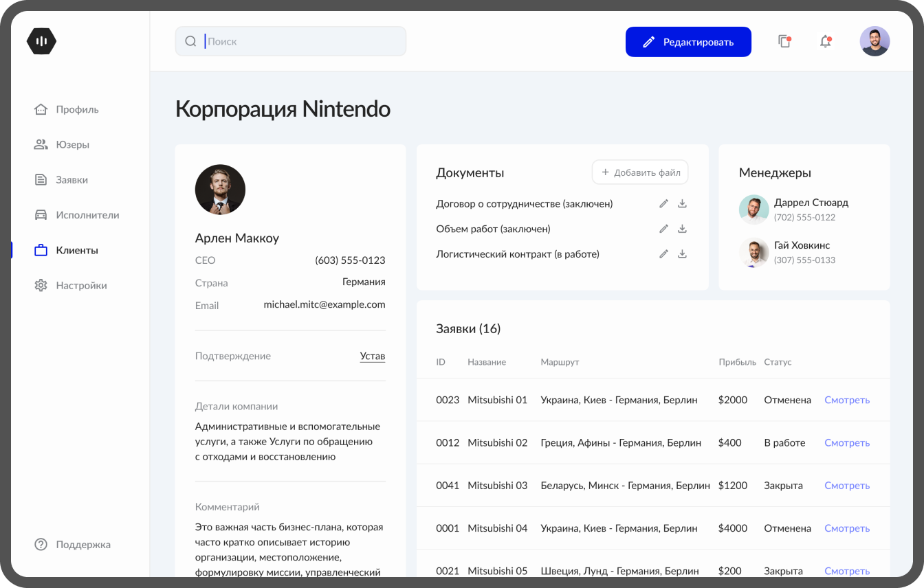Click the Маршрут column header
Screen dimensions: 924x588
coord(560,362)
